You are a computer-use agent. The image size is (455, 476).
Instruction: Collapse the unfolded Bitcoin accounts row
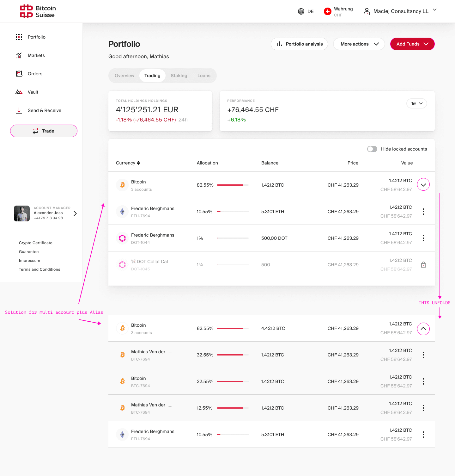click(x=423, y=329)
